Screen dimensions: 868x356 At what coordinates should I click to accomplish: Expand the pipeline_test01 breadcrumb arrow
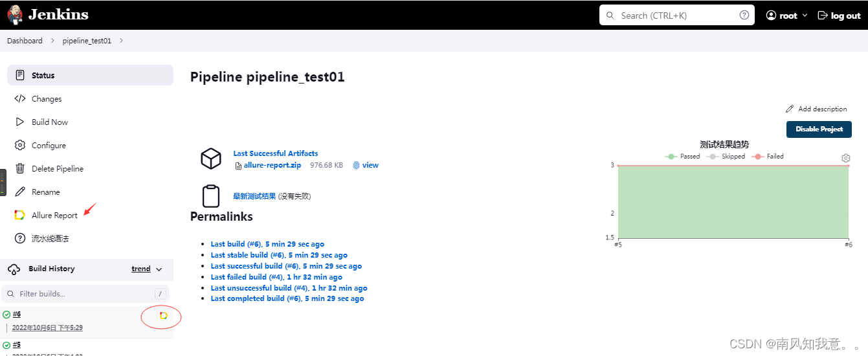(x=121, y=41)
